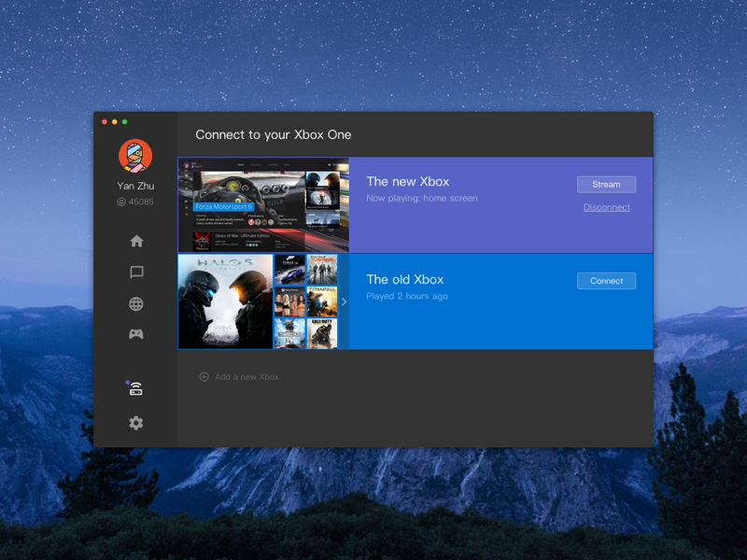Image resolution: width=747 pixels, height=560 pixels.
Task: Click the Disconnect link
Action: coord(606,207)
